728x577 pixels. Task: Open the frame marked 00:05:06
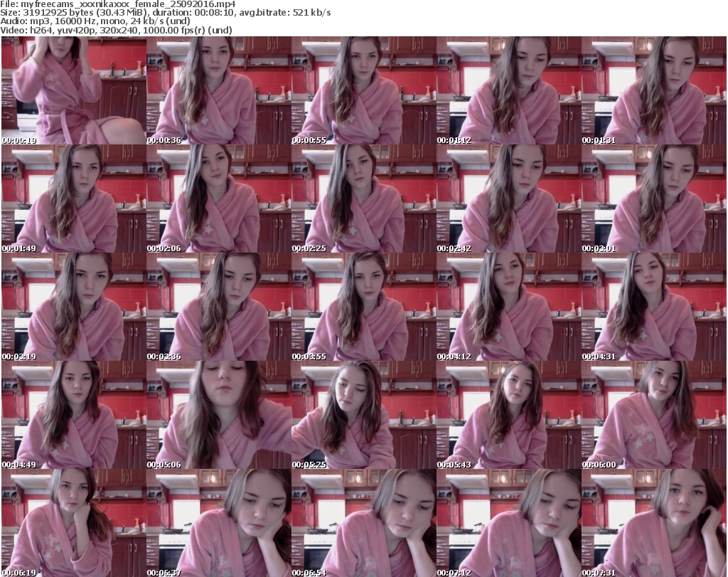(x=218, y=414)
